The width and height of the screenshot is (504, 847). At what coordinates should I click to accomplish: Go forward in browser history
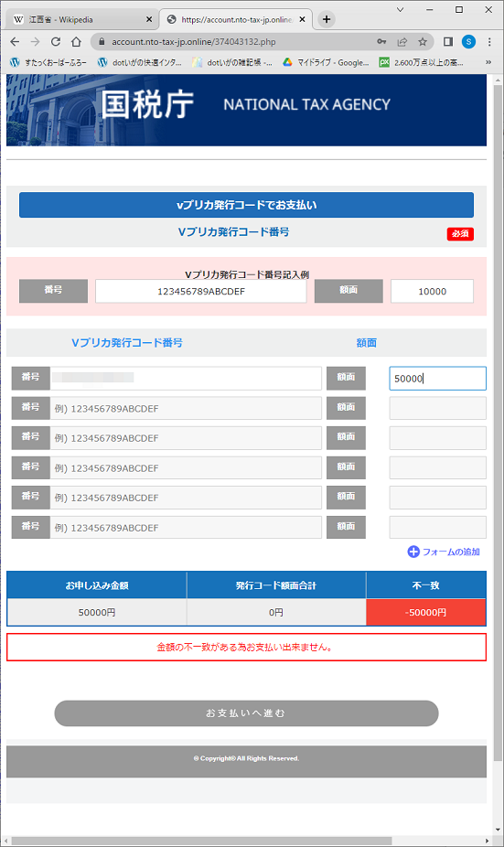(35, 41)
